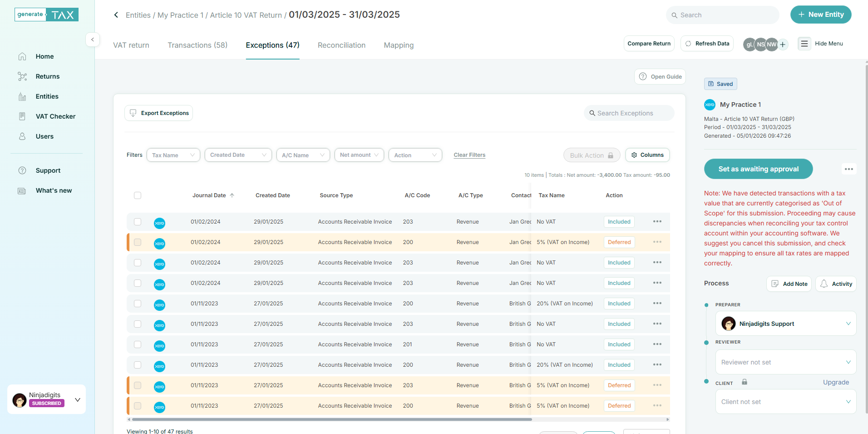Open the Net amount filter dropdown
This screenshot has height=434, width=868.
coord(359,155)
